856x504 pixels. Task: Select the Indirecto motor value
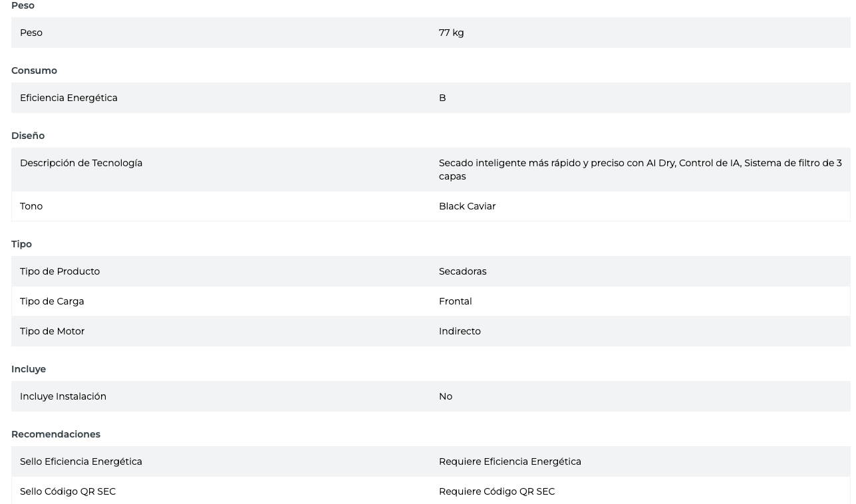[460, 331]
